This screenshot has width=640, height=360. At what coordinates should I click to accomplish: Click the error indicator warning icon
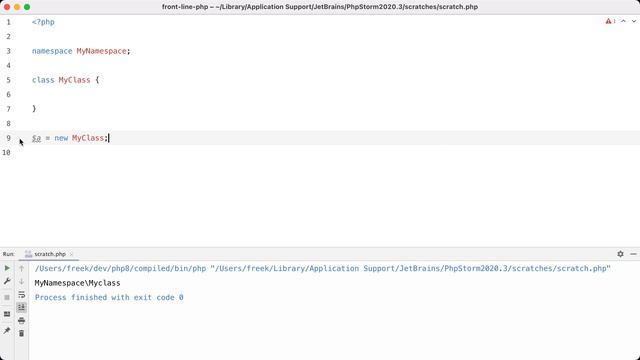click(x=608, y=21)
